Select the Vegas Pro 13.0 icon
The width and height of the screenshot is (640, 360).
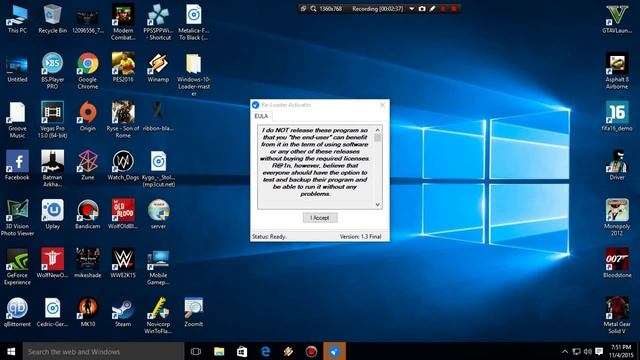coord(52,120)
